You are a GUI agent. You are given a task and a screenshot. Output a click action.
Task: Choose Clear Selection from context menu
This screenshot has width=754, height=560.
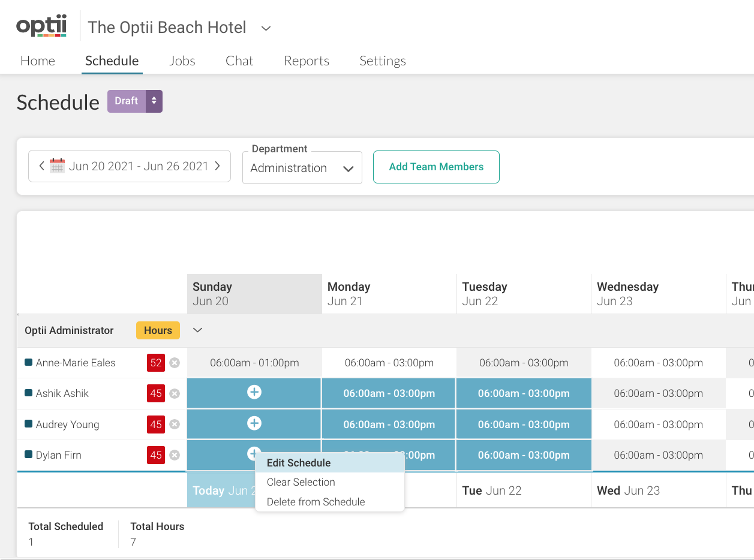click(x=330, y=482)
